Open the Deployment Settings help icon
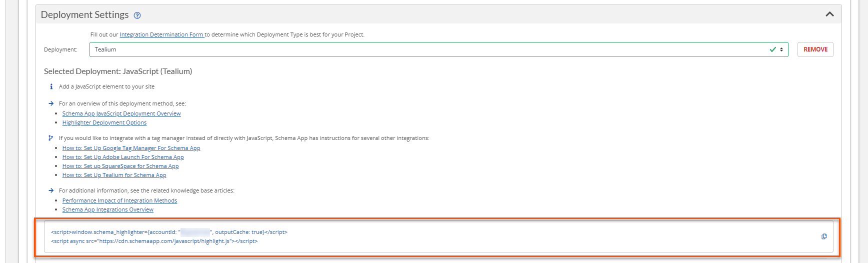 [x=137, y=15]
